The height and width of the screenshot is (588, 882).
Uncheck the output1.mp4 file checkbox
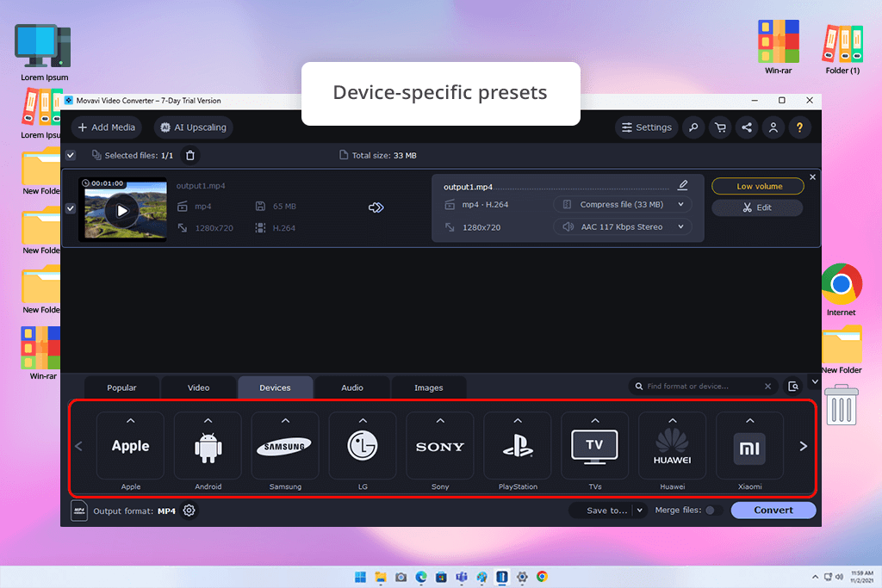(x=71, y=208)
